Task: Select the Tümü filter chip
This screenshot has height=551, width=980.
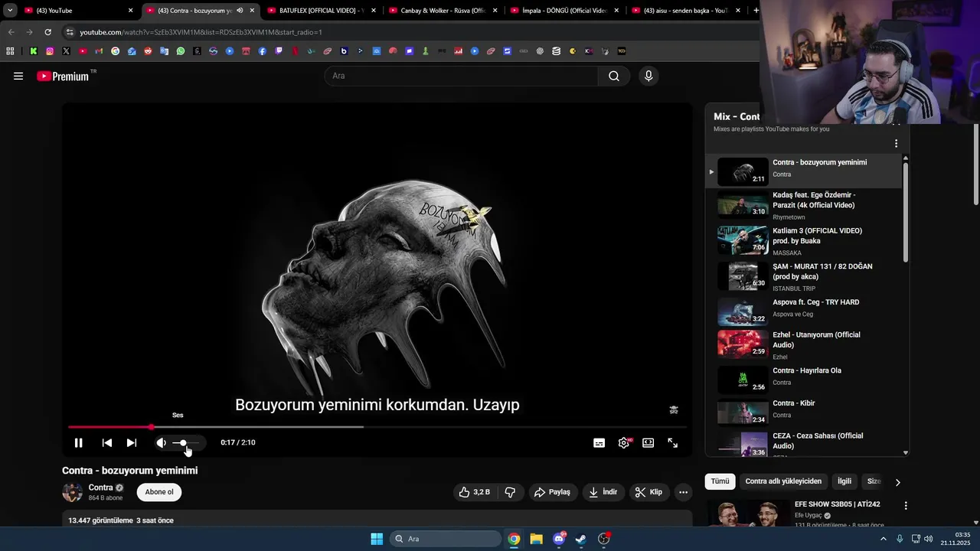Action: coord(720,481)
